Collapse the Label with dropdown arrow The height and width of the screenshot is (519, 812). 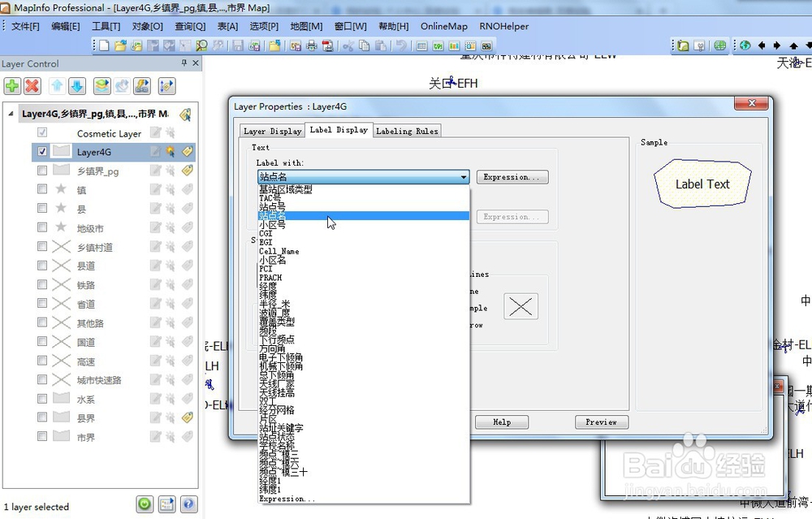pyautogui.click(x=464, y=177)
